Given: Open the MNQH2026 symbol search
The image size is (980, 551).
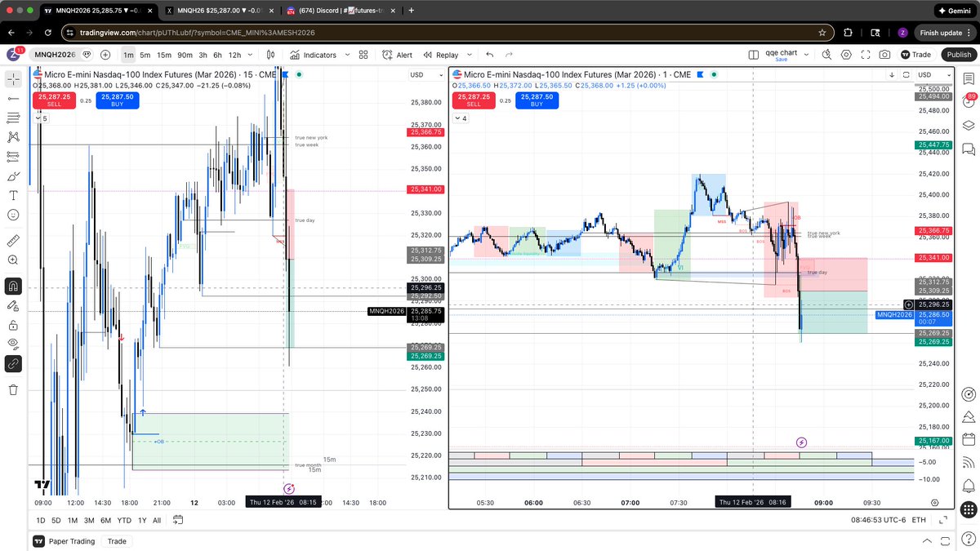Looking at the screenshot, I should [x=55, y=55].
